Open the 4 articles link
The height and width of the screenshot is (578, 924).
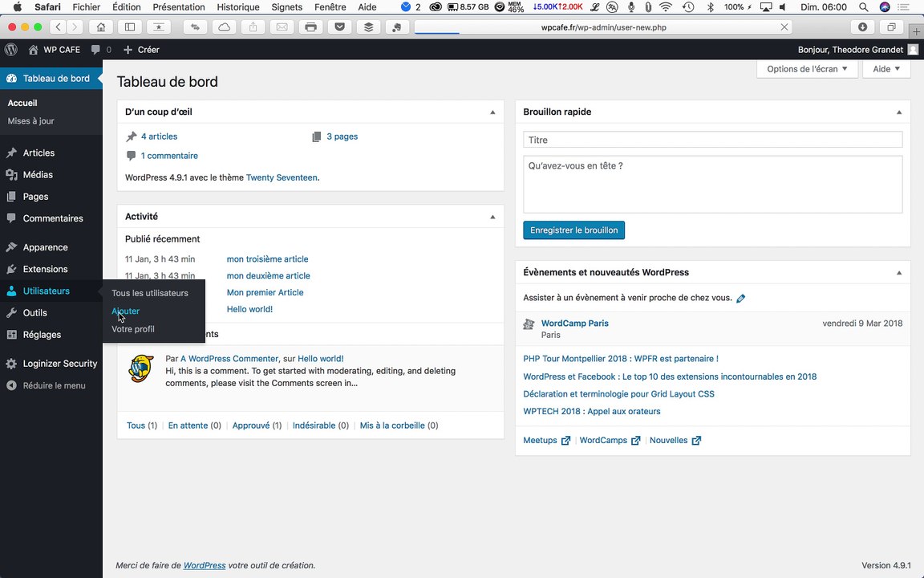159,136
